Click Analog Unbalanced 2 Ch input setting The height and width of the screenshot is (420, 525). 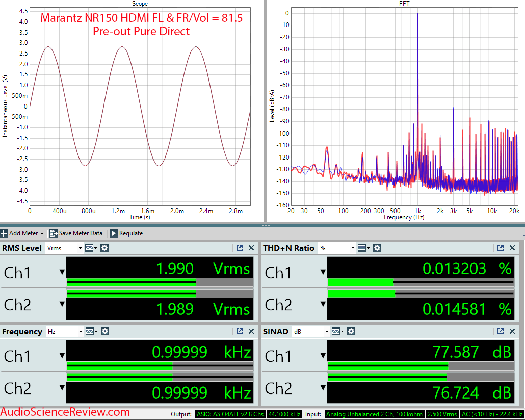point(375,414)
